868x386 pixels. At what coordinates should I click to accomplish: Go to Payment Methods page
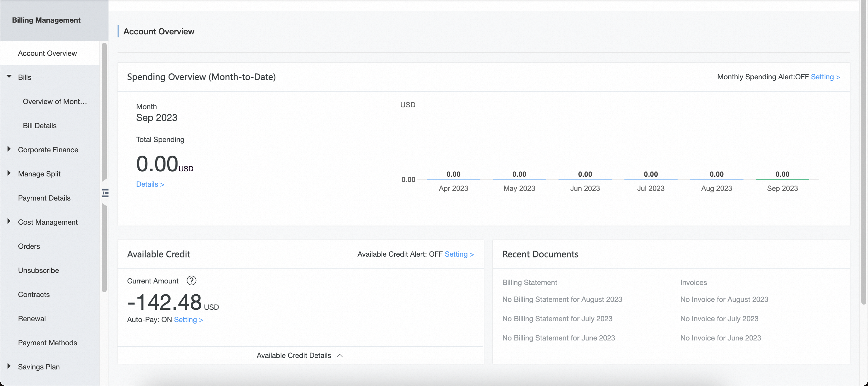coord(48,343)
